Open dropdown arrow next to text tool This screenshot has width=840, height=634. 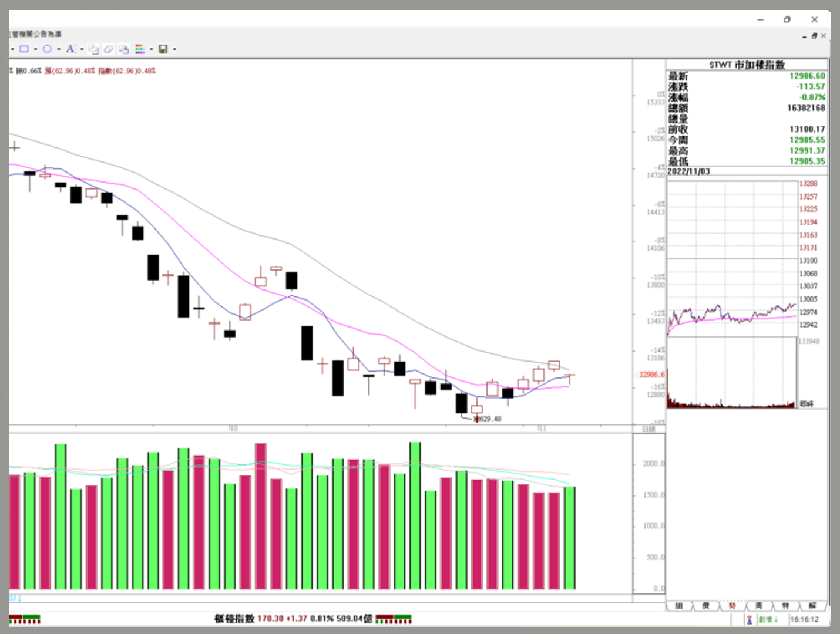82,49
